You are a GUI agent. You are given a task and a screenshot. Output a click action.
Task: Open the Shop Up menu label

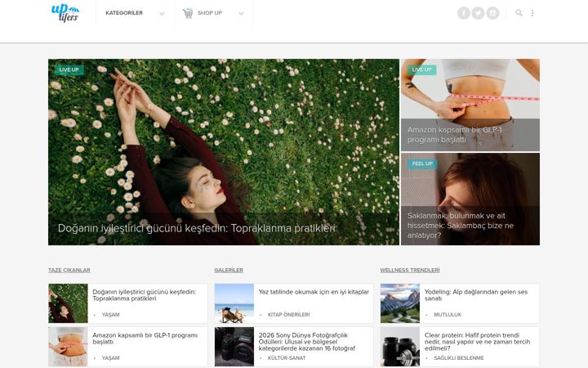(210, 13)
